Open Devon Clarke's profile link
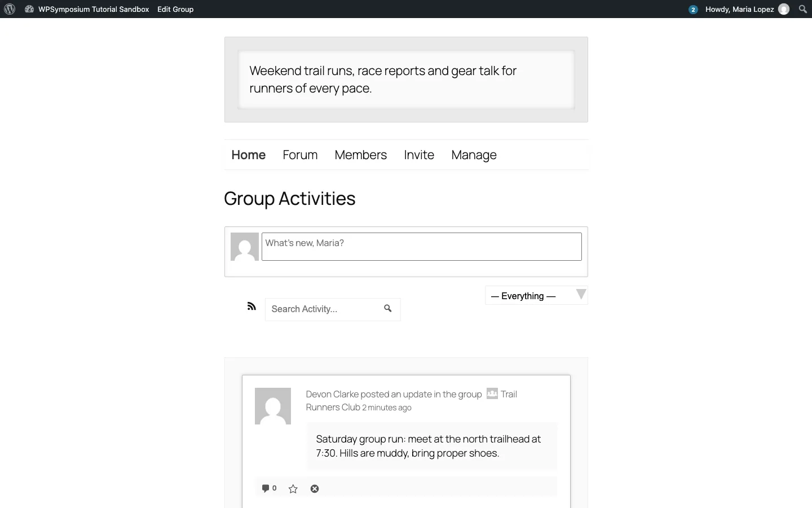This screenshot has width=812, height=508. tap(332, 394)
